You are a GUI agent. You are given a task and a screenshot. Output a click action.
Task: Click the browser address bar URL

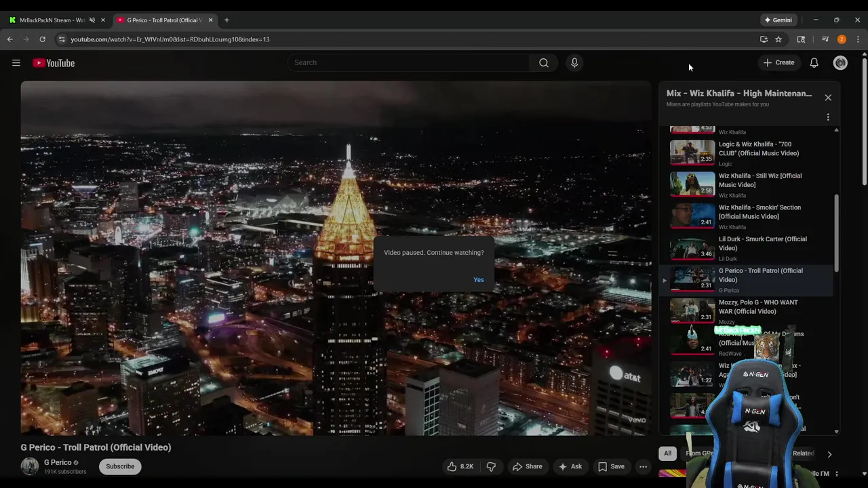point(170,39)
